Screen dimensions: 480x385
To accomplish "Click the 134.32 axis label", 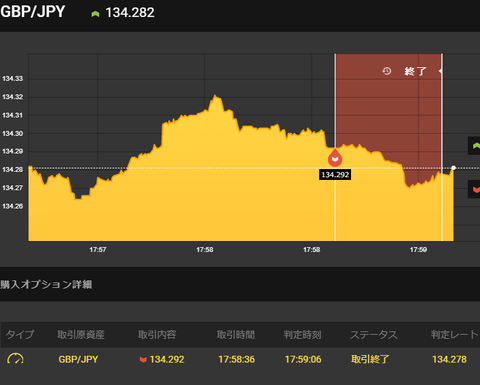I will pos(13,97).
